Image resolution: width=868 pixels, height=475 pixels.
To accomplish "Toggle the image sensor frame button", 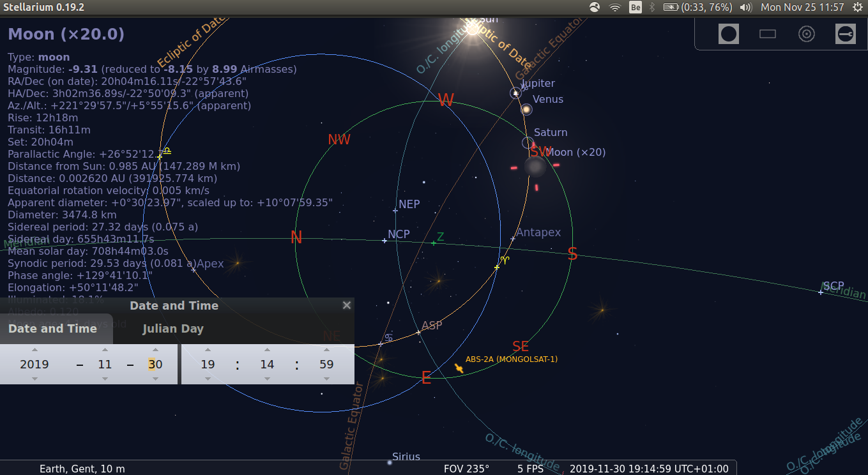I will (768, 34).
